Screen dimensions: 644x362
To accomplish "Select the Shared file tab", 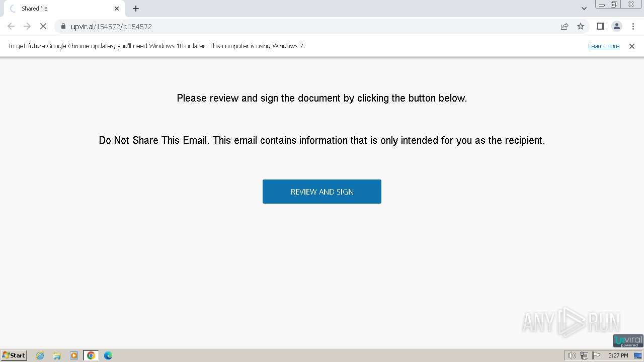I will click(64, 9).
